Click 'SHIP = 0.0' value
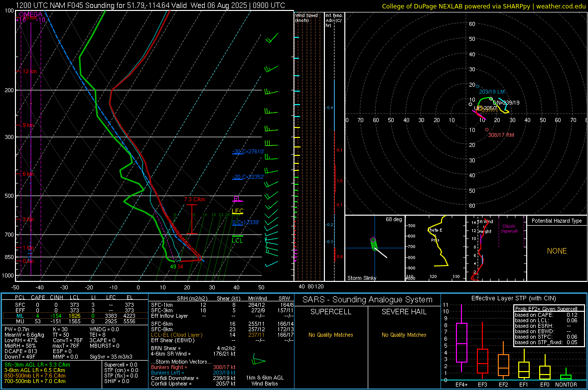 coord(117,382)
